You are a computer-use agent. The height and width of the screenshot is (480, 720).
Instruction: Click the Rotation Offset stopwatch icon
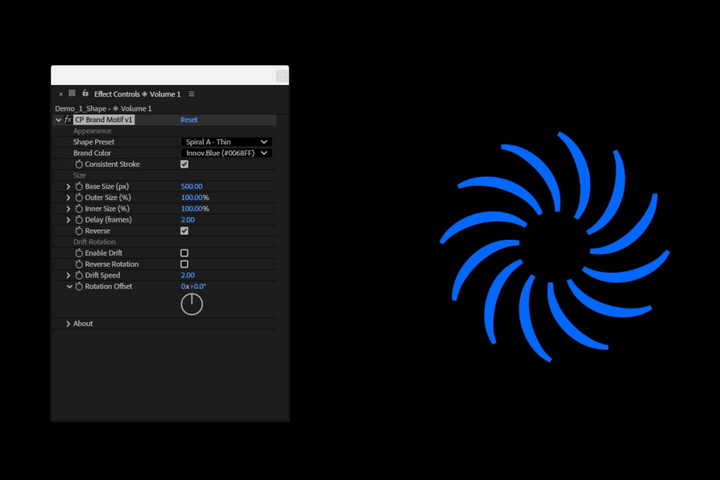coord(79,287)
